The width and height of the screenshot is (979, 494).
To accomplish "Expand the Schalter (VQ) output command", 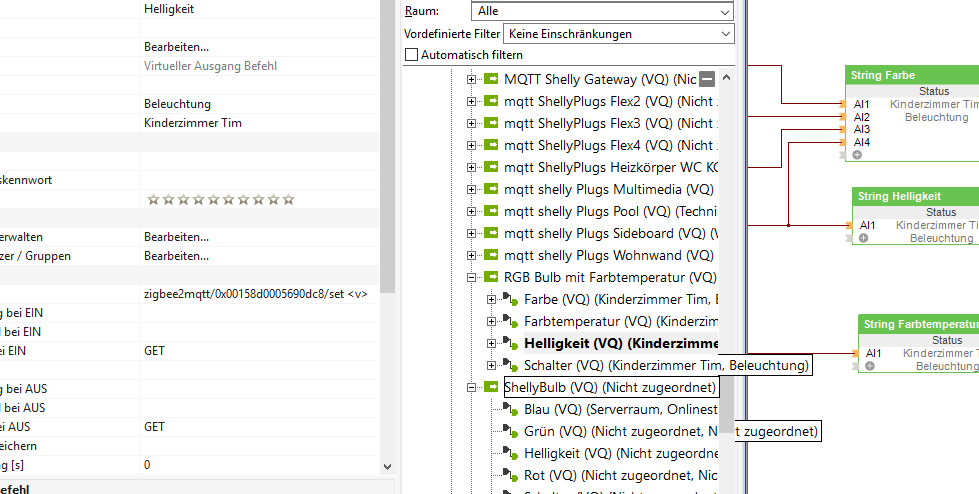I will (491, 365).
